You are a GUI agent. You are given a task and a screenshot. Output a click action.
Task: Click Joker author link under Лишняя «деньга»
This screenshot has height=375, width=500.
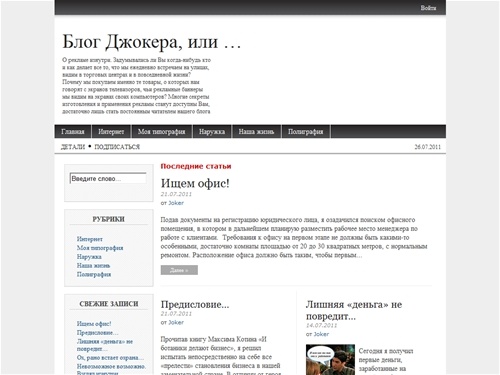pos(321,334)
